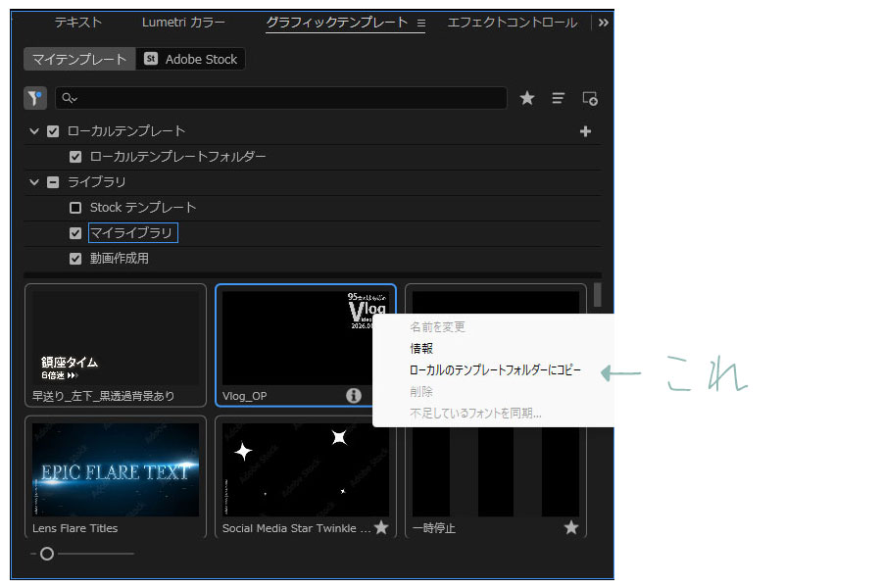This screenshot has width=882, height=588.
Task: Select the Lens Flare Titles thumbnail
Action: point(116,468)
